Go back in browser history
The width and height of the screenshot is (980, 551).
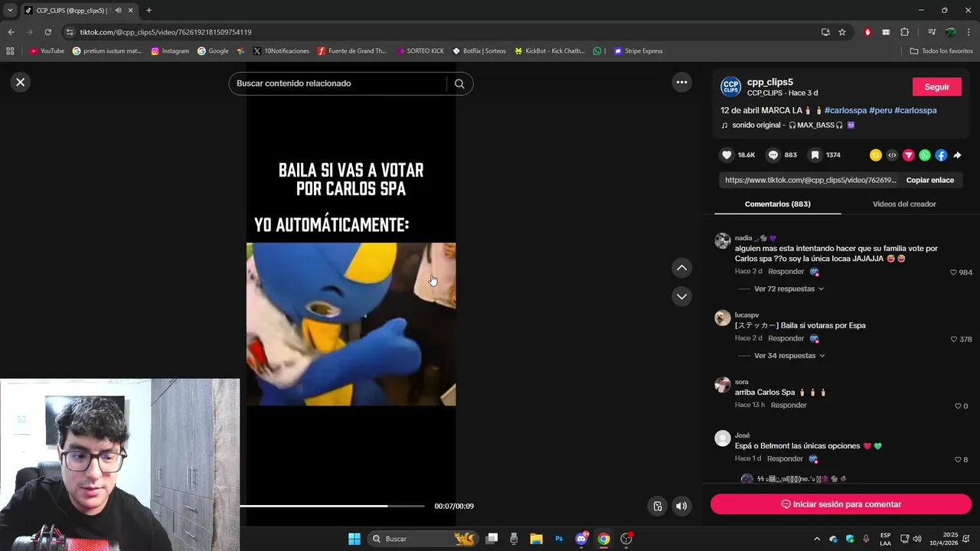click(11, 32)
